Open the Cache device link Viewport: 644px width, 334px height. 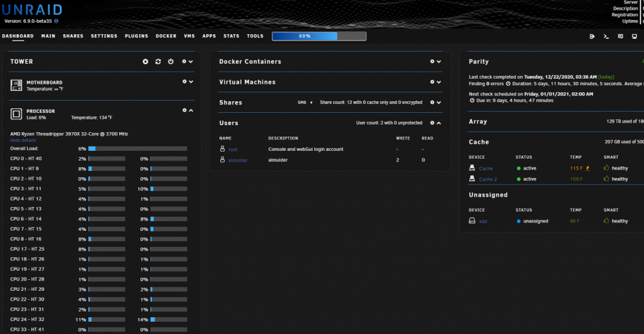(486, 168)
